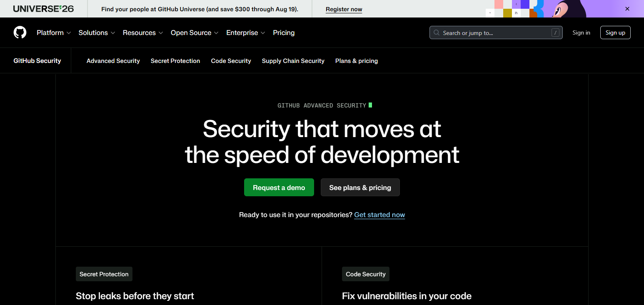Image resolution: width=644 pixels, height=305 pixels.
Task: Dismiss the Universe banner with X
Action: coord(627,9)
